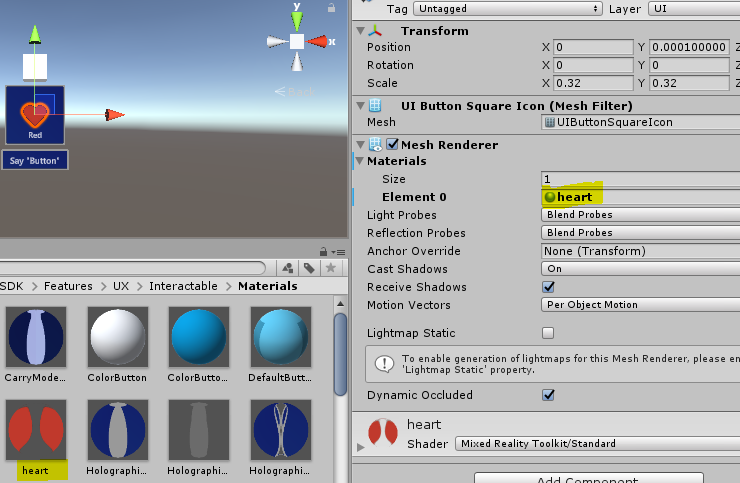Image resolution: width=740 pixels, height=483 pixels.
Task: Disable the Mesh Renderer component checkbox
Action: click(x=392, y=145)
